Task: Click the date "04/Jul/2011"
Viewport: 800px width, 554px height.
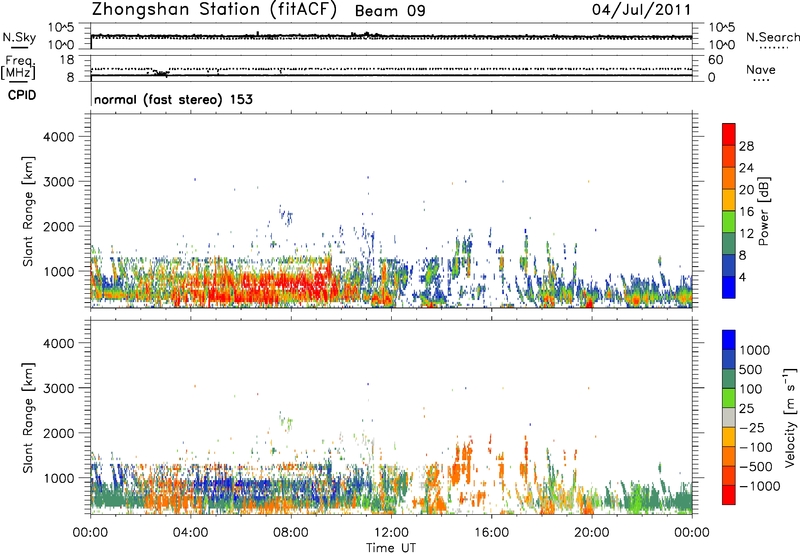Action: point(641,10)
